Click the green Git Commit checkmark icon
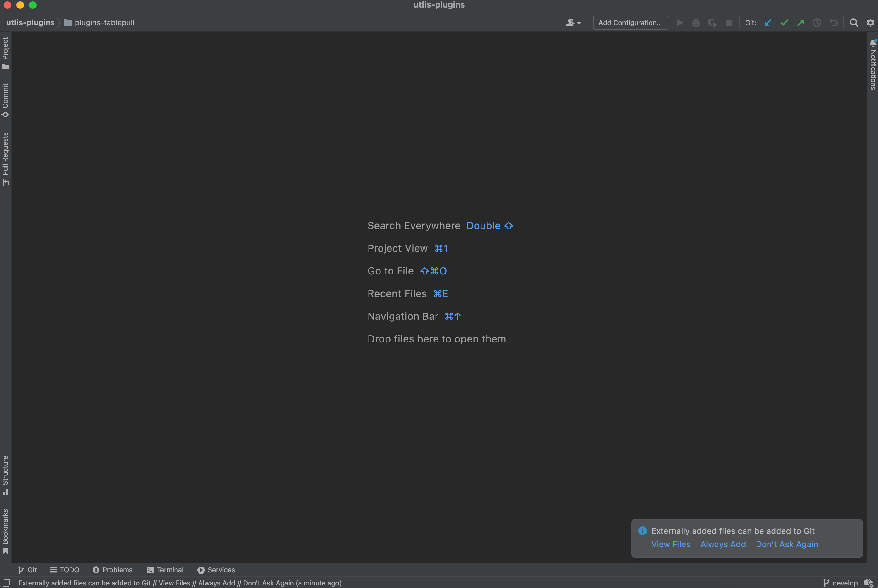 (784, 23)
